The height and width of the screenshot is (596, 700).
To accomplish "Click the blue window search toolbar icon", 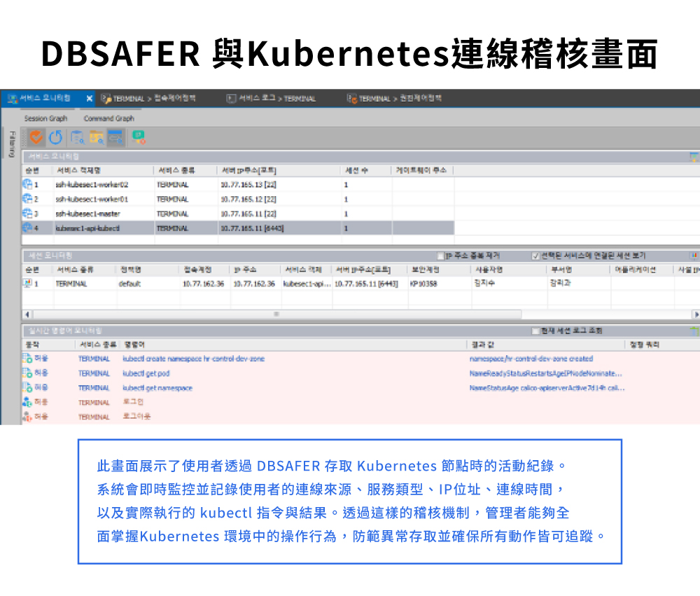I will (115, 137).
